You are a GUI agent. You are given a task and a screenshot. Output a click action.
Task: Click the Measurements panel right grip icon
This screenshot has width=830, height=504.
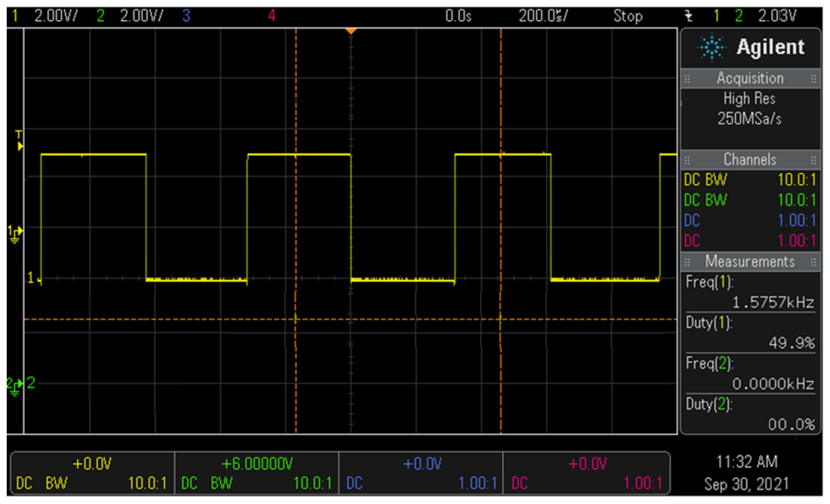(813, 262)
